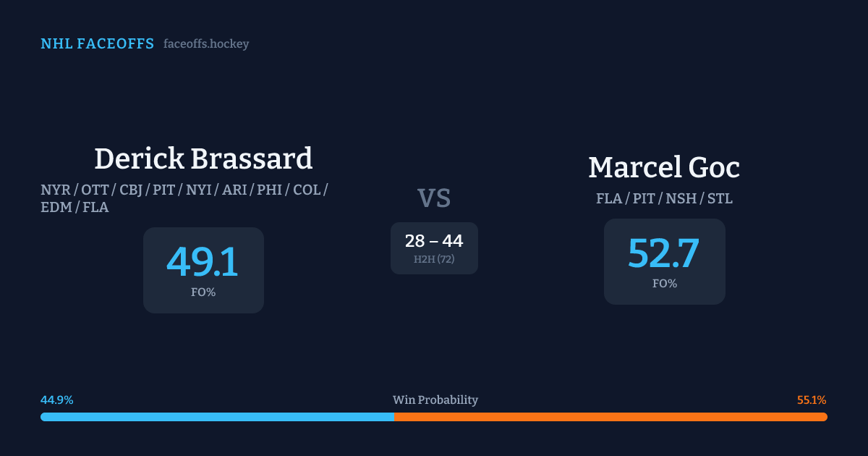Click the FO% label under 52.7
Image resolution: width=868 pixels, height=456 pixels.
coord(664,284)
